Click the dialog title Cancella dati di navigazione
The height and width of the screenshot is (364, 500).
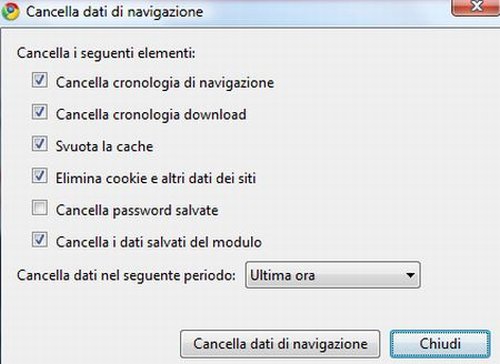115,12
